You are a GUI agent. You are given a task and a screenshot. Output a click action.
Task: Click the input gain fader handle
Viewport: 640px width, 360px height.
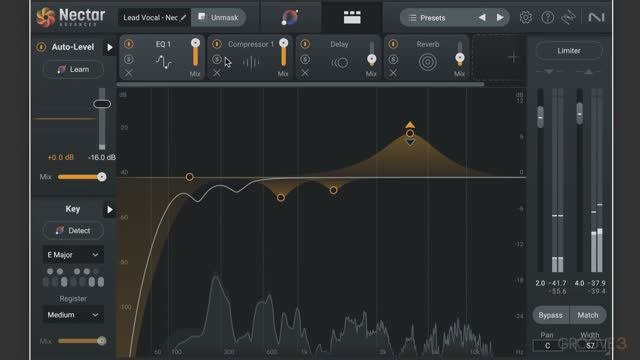tap(540, 117)
